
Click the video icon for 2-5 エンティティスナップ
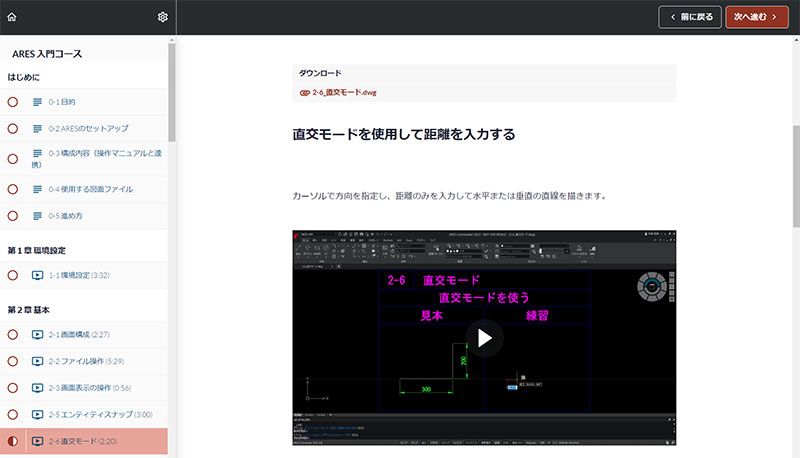point(37,414)
